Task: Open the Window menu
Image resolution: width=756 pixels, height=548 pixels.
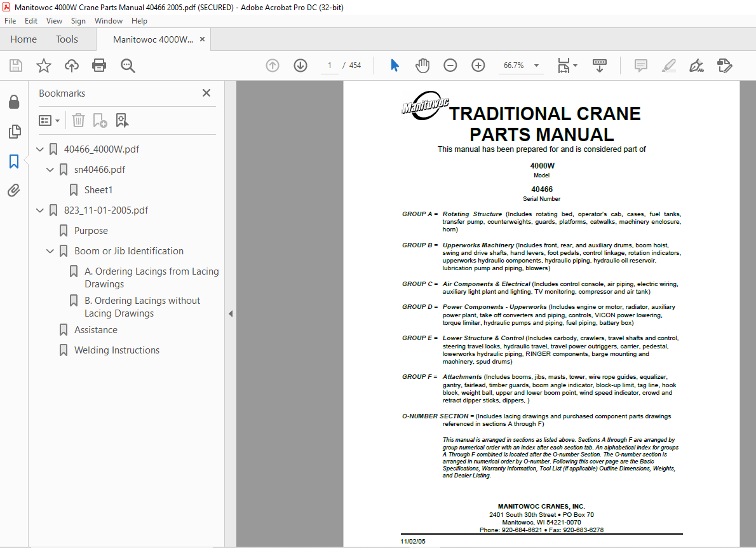Action: [x=109, y=21]
